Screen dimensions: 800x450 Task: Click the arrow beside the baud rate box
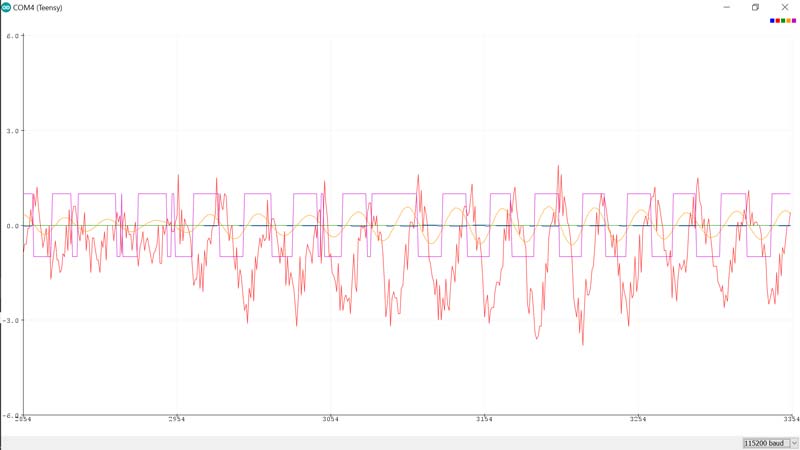(x=793, y=442)
